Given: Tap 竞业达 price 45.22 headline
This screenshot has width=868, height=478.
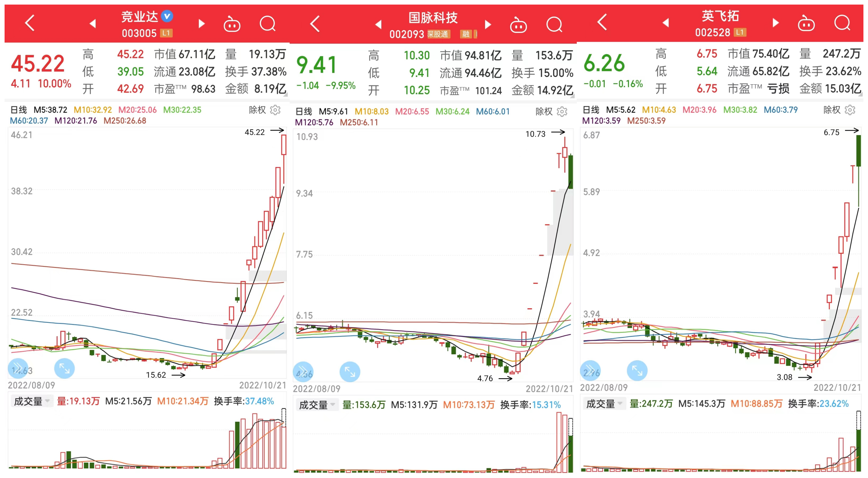Looking at the screenshot, I should (38, 63).
